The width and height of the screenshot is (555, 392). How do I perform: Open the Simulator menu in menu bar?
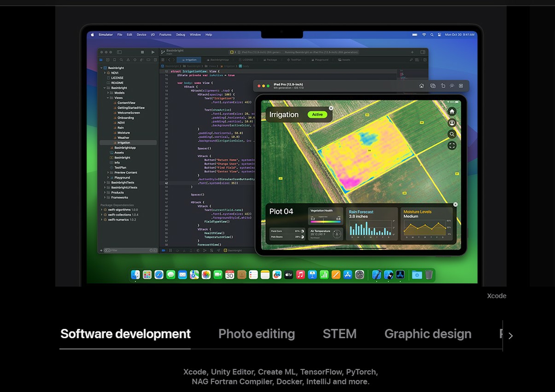point(105,35)
